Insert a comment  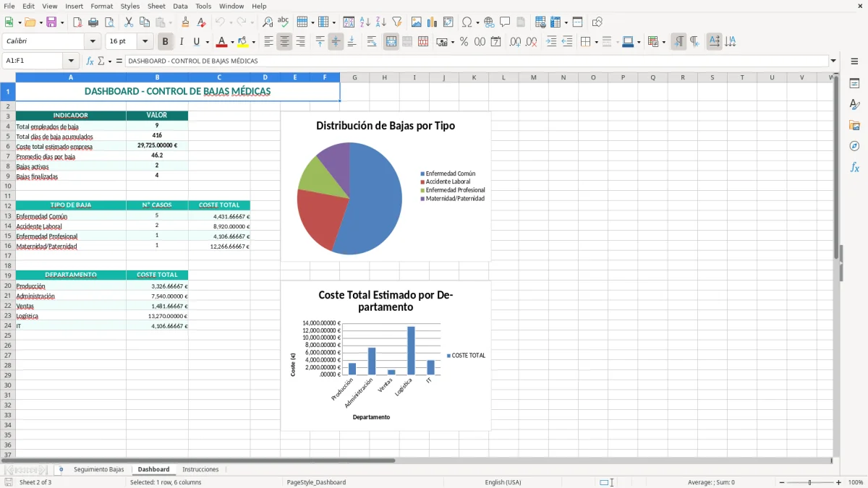point(505,22)
